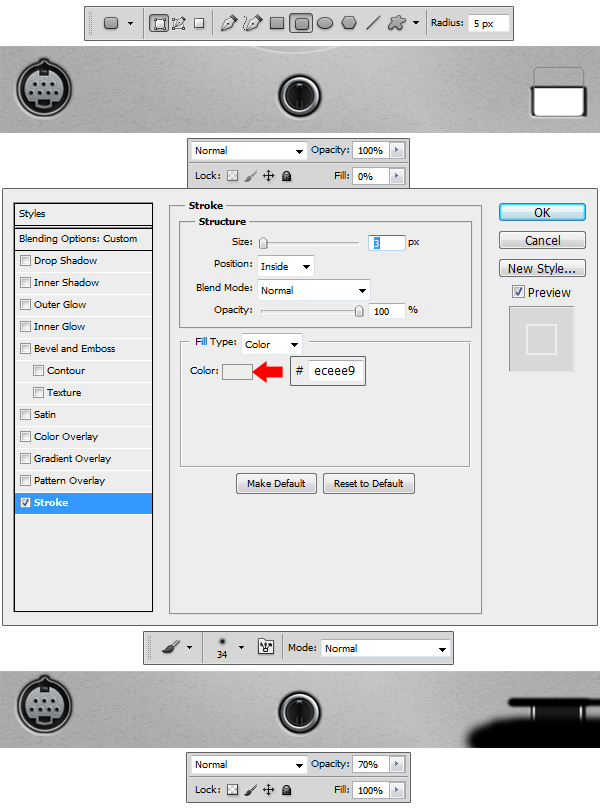Open the Fill Type dropdown

(271, 344)
